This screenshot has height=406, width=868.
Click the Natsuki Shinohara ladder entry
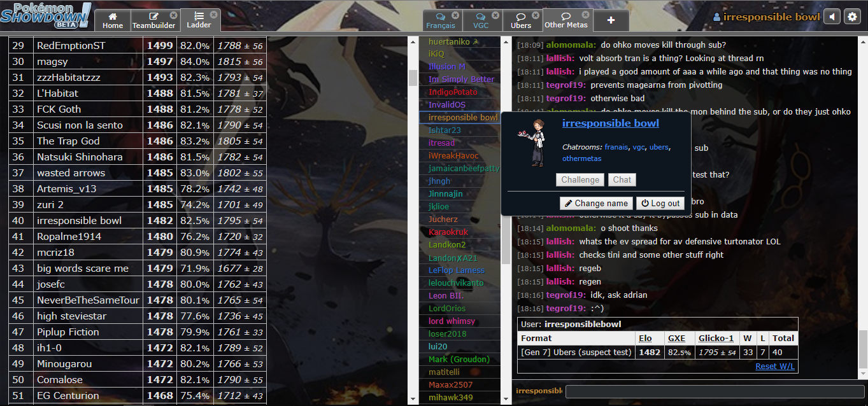(138, 157)
